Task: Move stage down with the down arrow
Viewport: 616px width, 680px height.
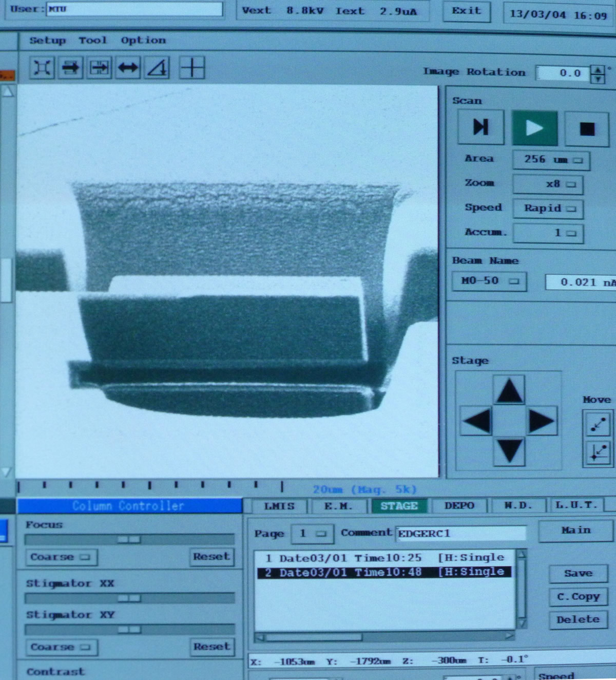Action: 509,451
